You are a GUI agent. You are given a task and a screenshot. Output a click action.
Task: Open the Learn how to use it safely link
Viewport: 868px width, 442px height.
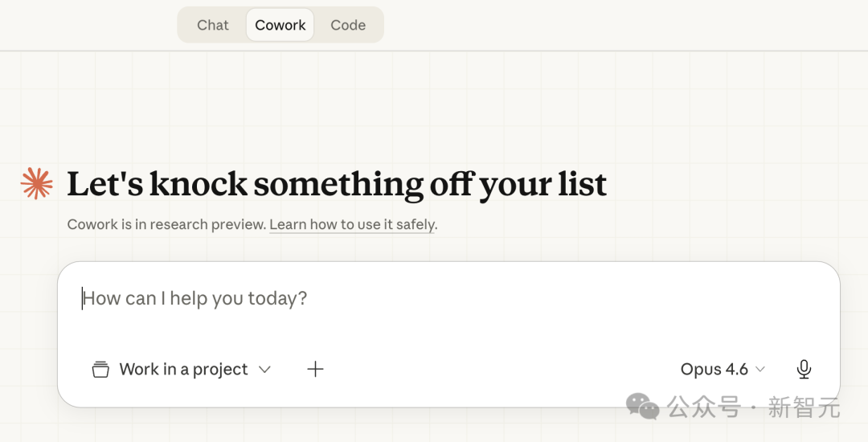[352, 225]
